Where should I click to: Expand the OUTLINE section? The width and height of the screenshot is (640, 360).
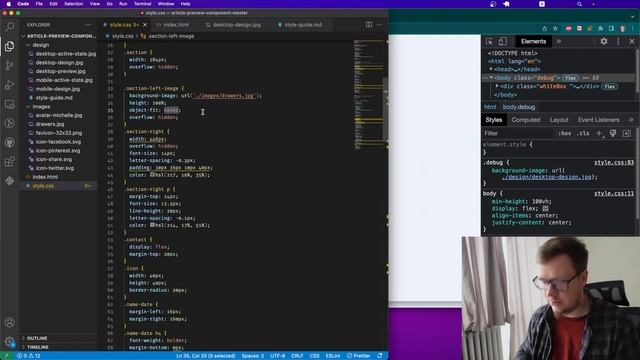[x=59, y=338]
